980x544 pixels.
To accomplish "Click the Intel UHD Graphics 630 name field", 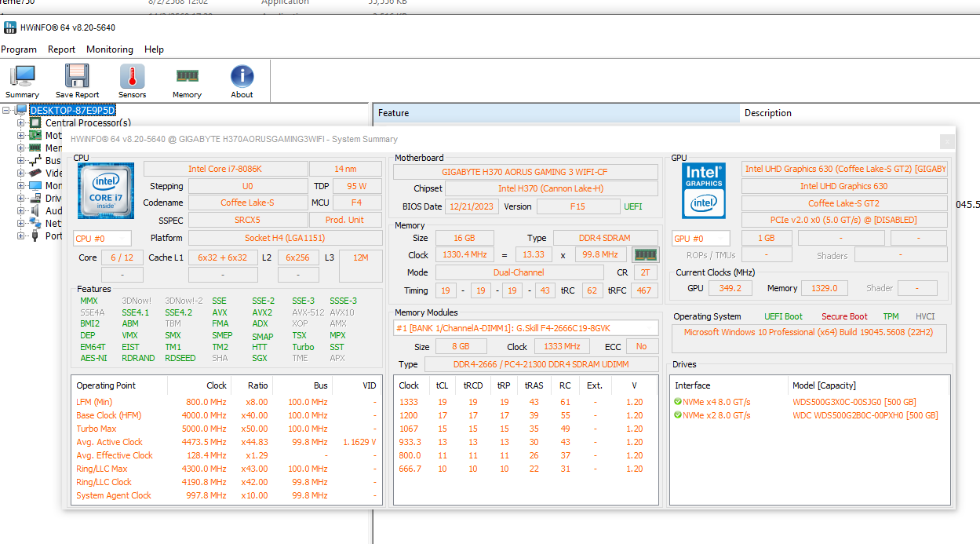I will tap(843, 186).
